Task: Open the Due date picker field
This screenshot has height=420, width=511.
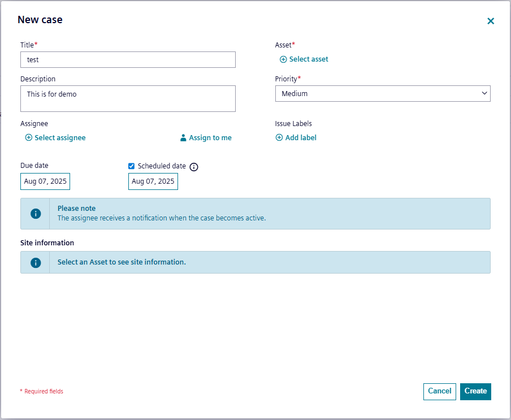Action: click(x=45, y=181)
